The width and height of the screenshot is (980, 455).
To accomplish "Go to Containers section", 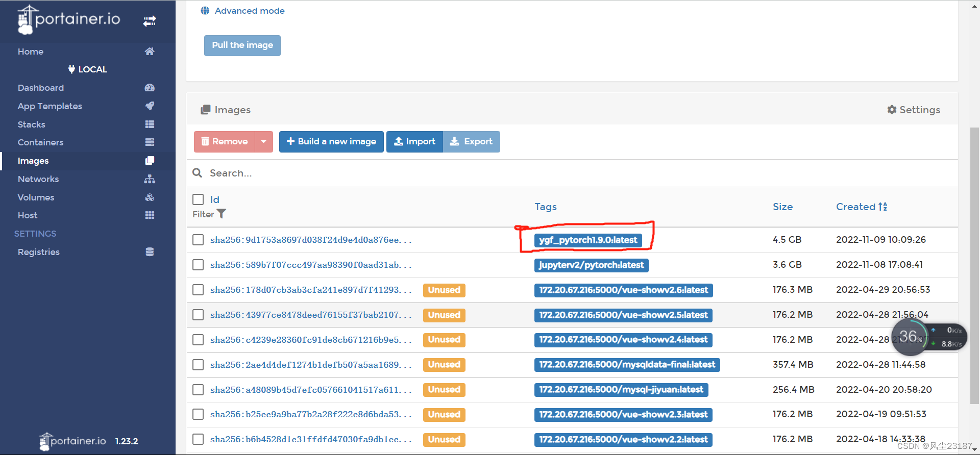I will pos(41,142).
